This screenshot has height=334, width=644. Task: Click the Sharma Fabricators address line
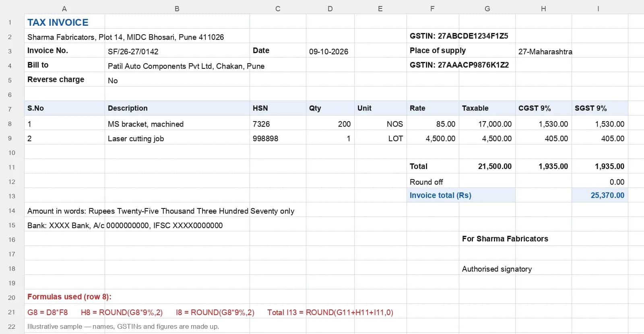pyautogui.click(x=126, y=37)
